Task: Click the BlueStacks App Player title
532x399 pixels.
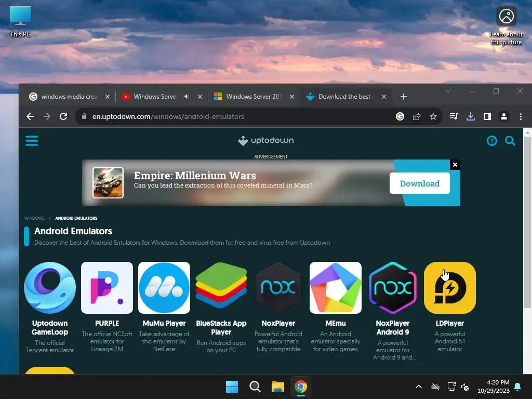Action: (221, 327)
